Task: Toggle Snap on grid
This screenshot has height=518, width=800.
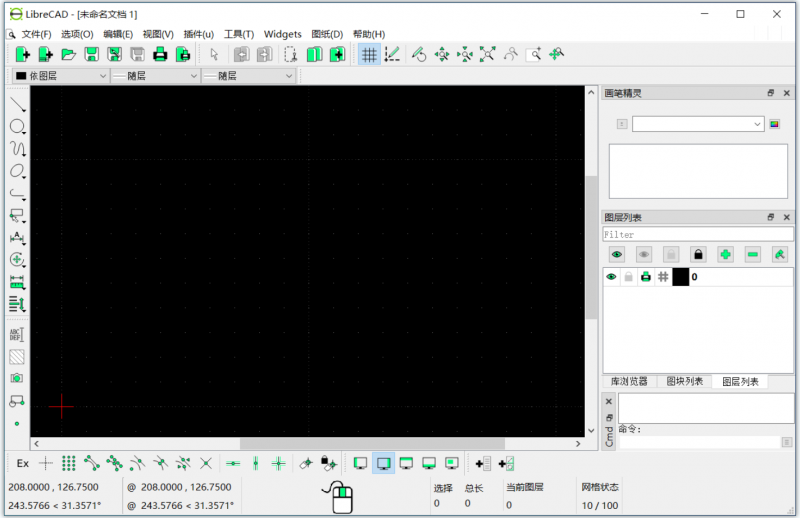Action: 68,463
